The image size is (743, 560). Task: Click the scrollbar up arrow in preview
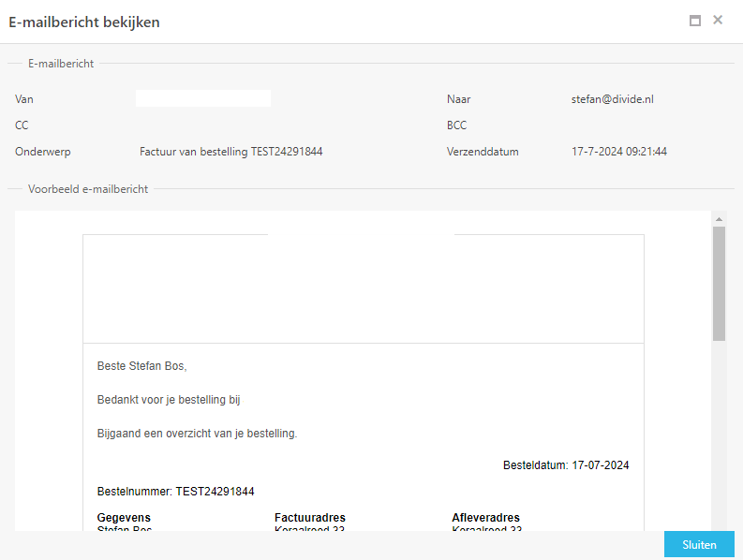coord(719,219)
